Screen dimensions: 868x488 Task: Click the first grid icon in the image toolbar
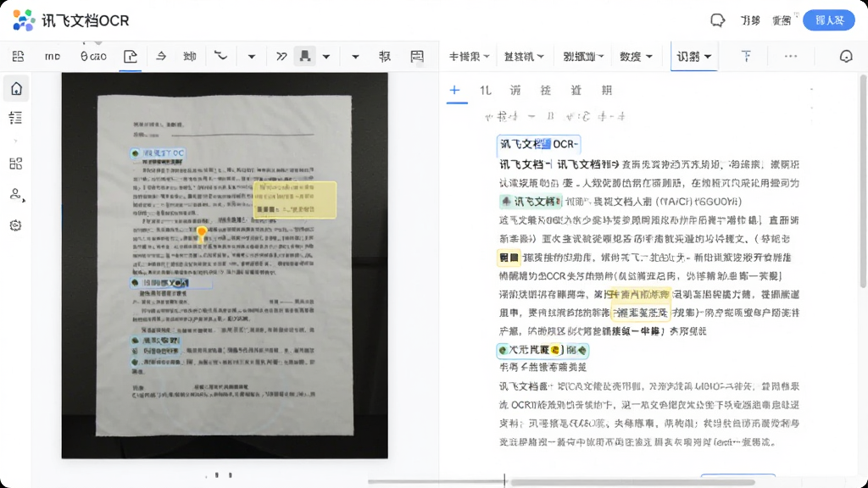coord(19,56)
